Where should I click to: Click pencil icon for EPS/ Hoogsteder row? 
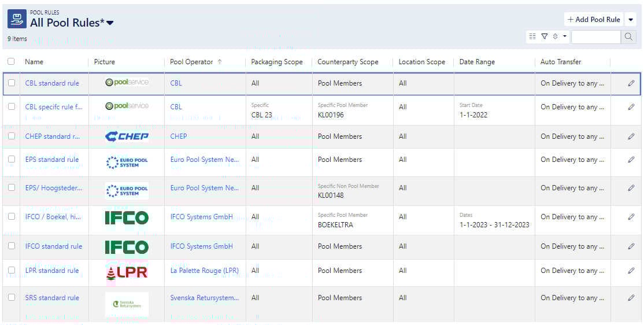pos(631,188)
